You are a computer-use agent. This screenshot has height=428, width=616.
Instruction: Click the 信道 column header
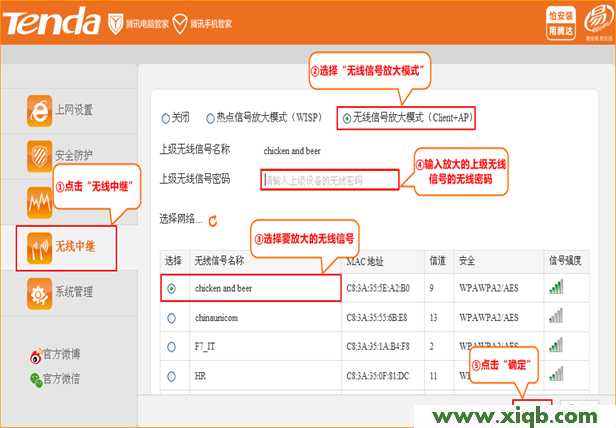click(x=437, y=261)
